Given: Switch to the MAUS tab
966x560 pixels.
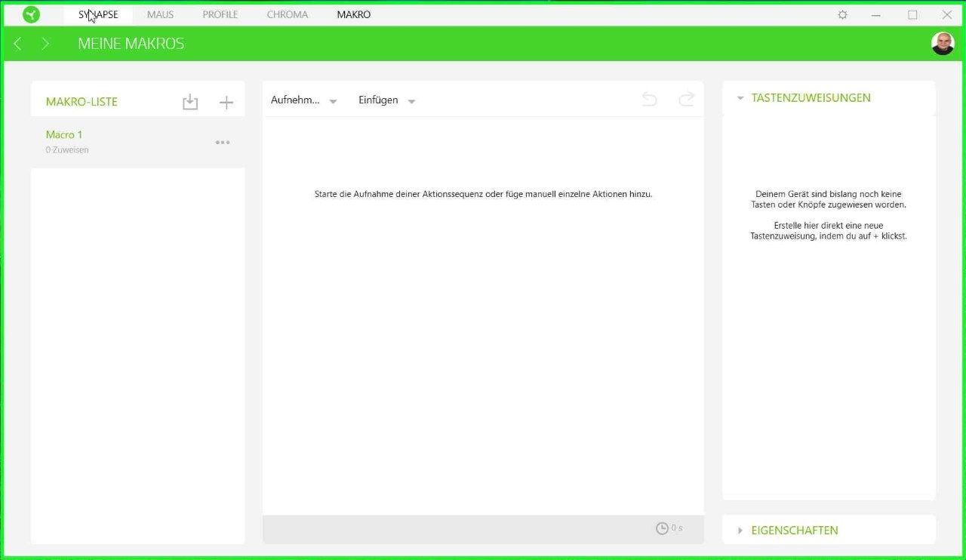Looking at the screenshot, I should [x=160, y=14].
